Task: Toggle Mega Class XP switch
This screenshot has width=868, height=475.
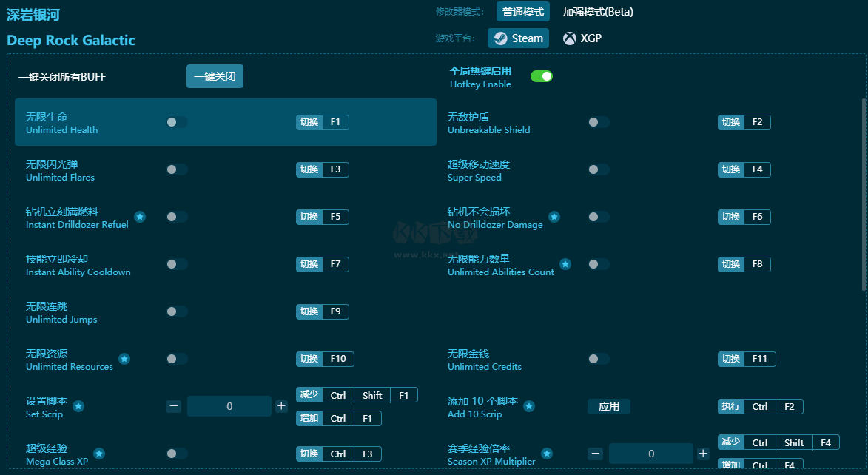Action: click(x=177, y=454)
